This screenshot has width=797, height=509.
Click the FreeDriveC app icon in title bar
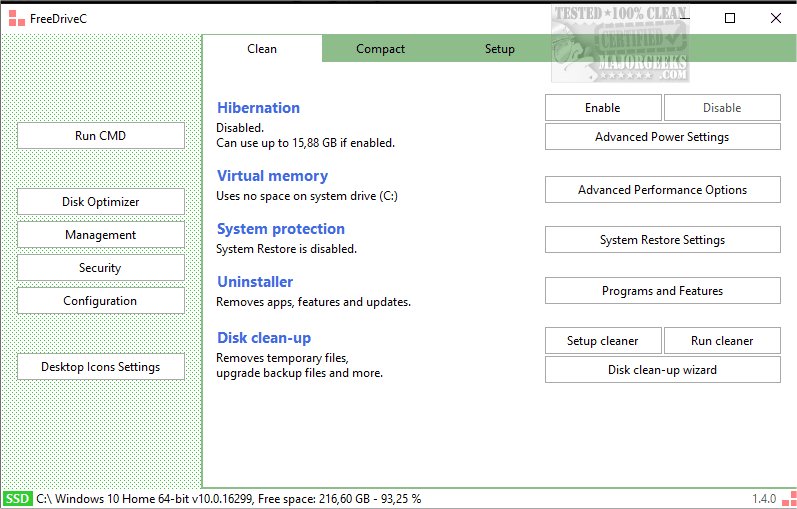tap(14, 18)
